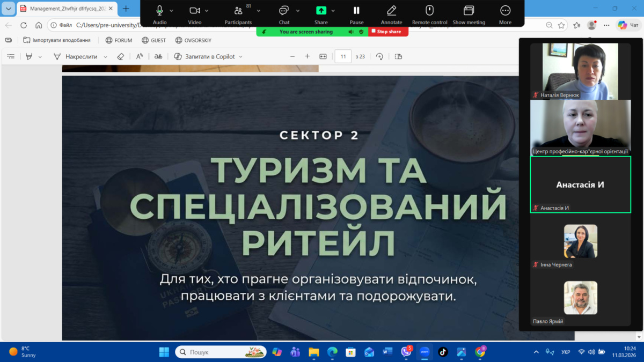This screenshot has height=362, width=644.
Task: Select the eraser tool in PDF toolbar
Action: [x=121, y=56]
